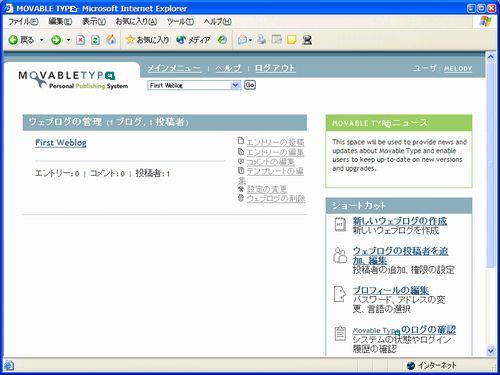Open the Forward button history dropdown arrow
This screenshot has width=500, height=375.
point(68,40)
